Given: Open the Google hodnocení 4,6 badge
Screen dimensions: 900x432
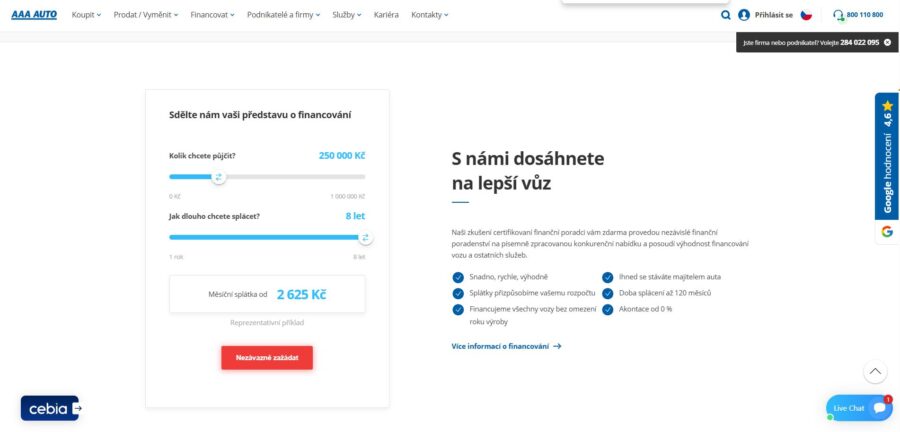Looking at the screenshot, I should click(x=887, y=157).
